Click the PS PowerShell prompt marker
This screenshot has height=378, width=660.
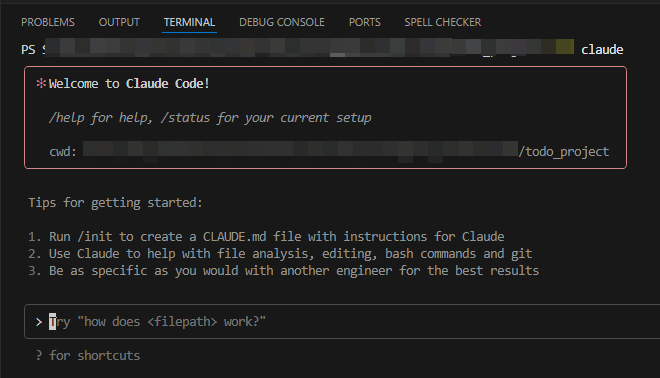coord(28,50)
